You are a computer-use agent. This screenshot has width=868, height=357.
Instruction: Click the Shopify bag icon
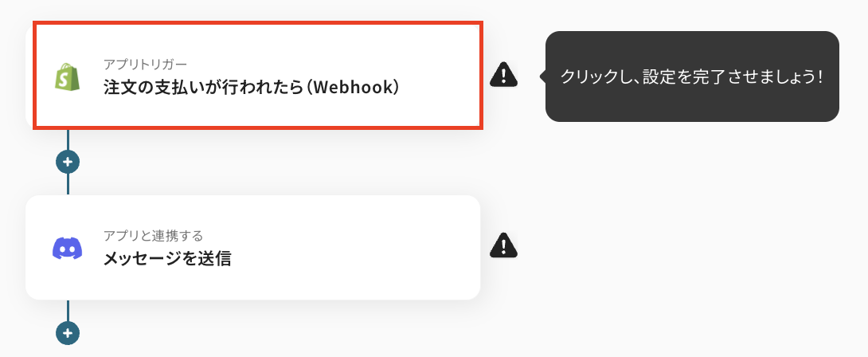tap(68, 77)
